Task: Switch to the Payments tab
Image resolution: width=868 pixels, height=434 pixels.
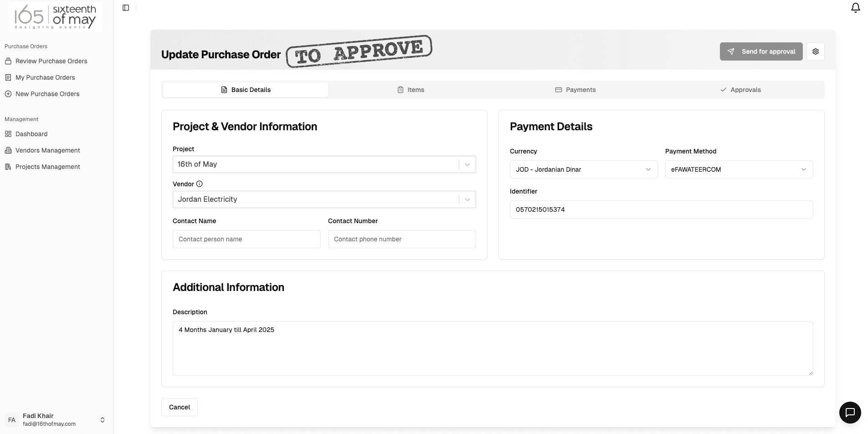Action: pyautogui.click(x=575, y=90)
